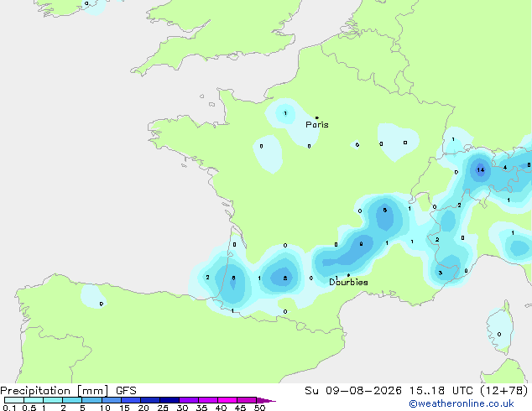Click the GFS model label

tap(126, 391)
